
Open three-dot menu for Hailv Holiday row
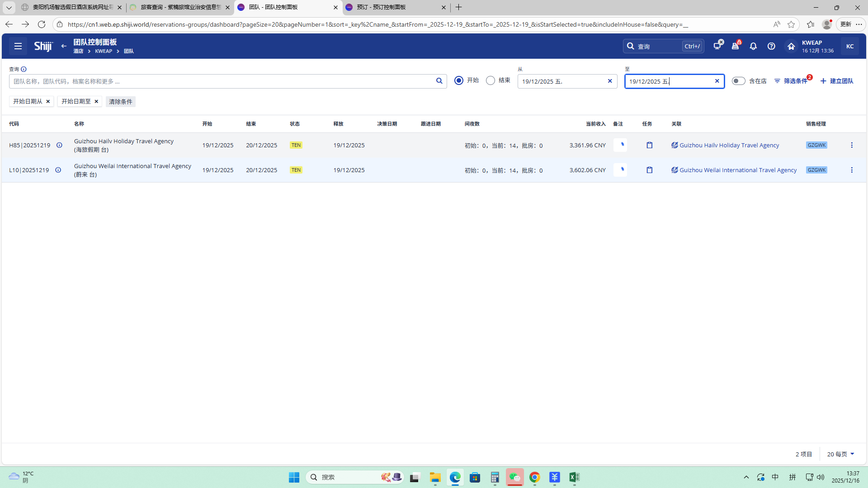[851, 145]
